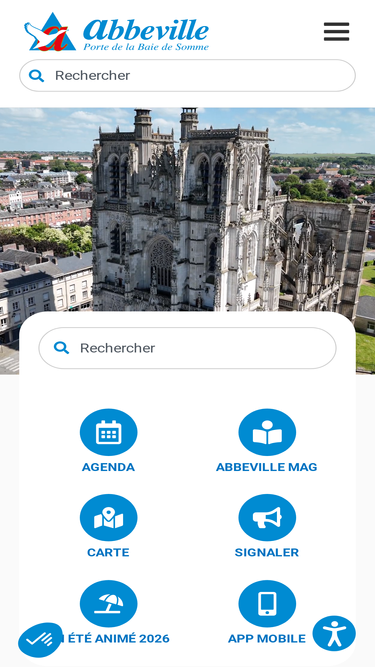The image size is (375, 667).
Task: Open the hamburger menu
Action: coord(336,31)
